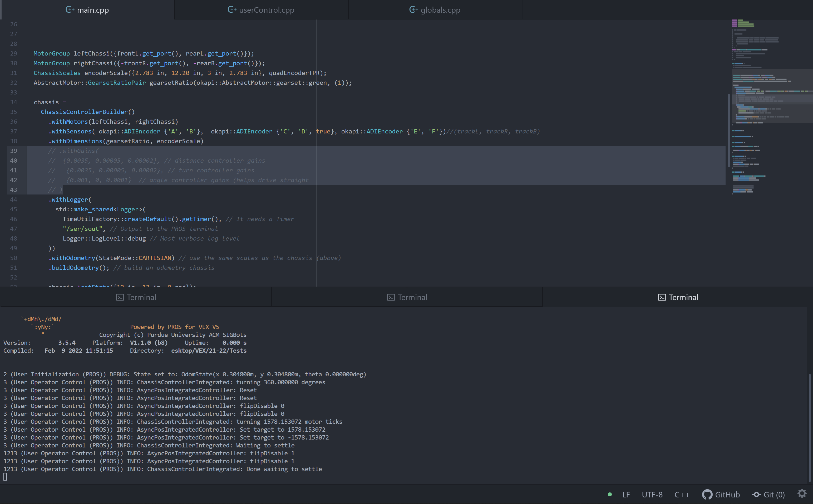Screen dimensions: 813x504
Task: Click 'Powered by PROS for VEX V5' terminal text
Action: click(174, 327)
